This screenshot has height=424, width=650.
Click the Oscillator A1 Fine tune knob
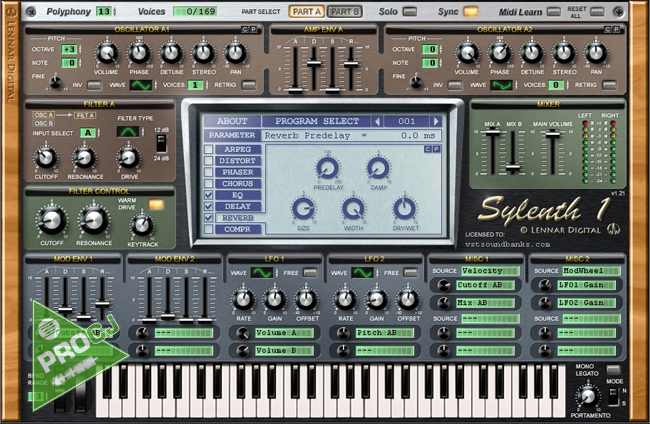55,82
